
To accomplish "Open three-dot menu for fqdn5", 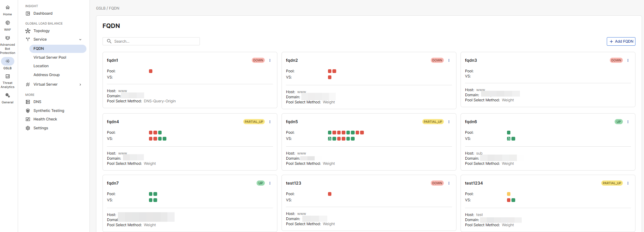I will pos(449,122).
